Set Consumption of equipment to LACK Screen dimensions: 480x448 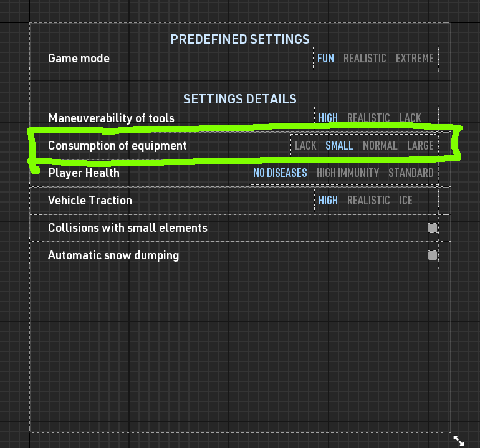coord(305,146)
